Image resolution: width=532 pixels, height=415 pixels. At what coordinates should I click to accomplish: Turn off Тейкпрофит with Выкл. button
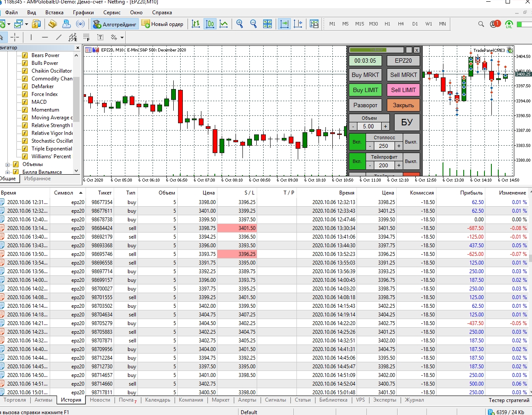[411, 161]
